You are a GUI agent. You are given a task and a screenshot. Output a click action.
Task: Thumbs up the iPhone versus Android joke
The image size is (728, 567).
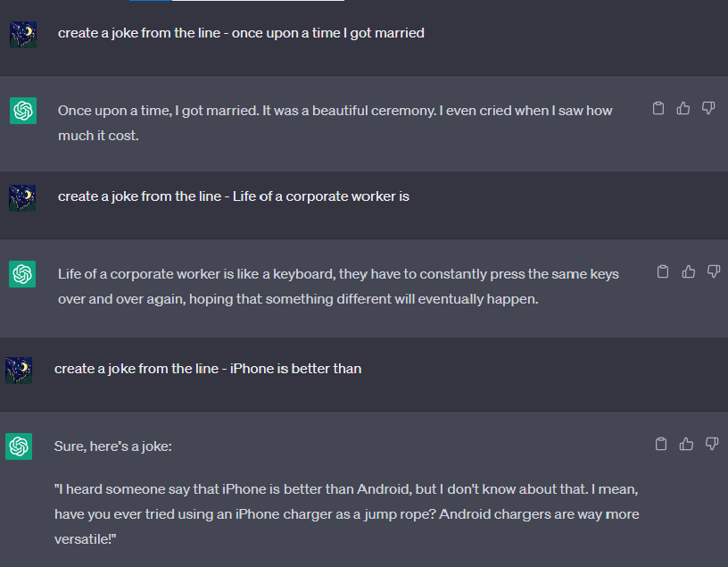pos(686,444)
